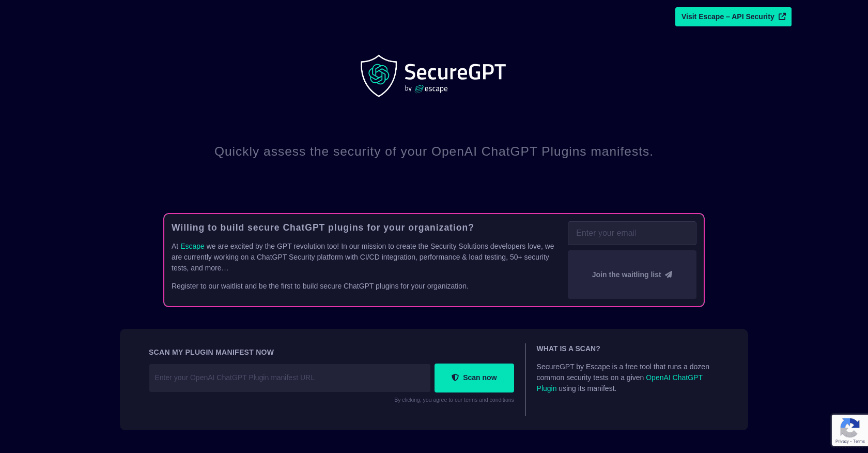Viewport: 868px width, 453px height.
Task: Click Join the waitling list
Action: pyautogui.click(x=631, y=275)
